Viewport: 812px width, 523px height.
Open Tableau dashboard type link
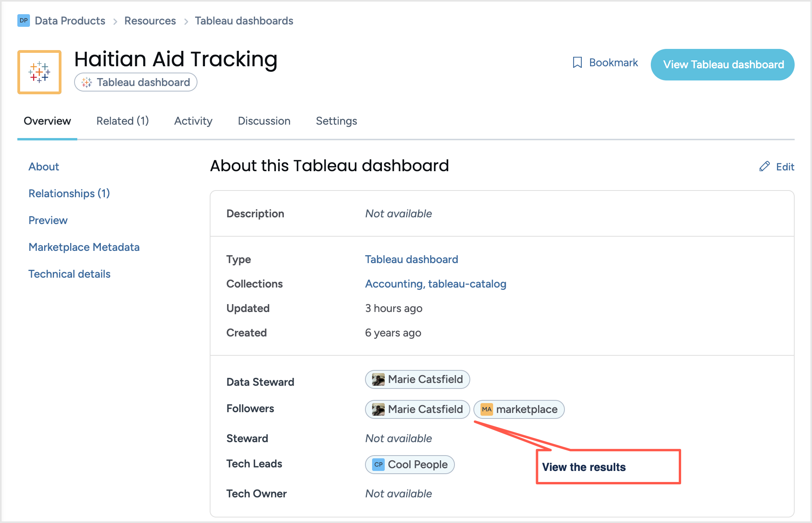(x=412, y=259)
